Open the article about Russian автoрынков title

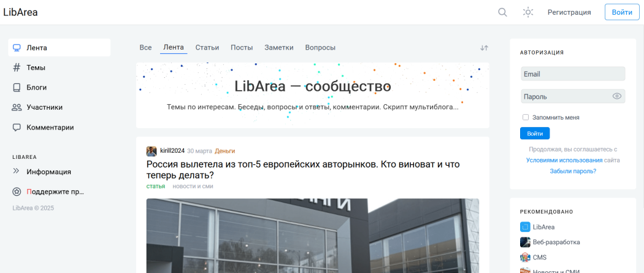pos(303,170)
